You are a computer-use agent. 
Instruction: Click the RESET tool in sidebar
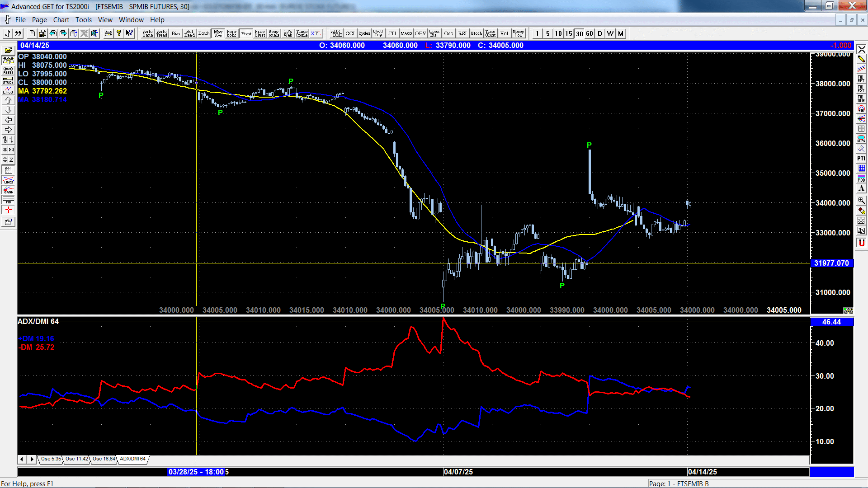pyautogui.click(x=8, y=70)
